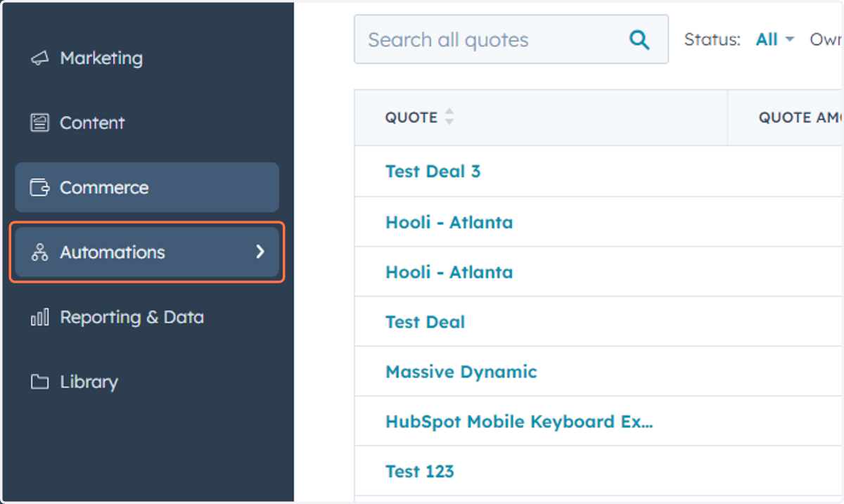Open the Automations menu item

147,252
